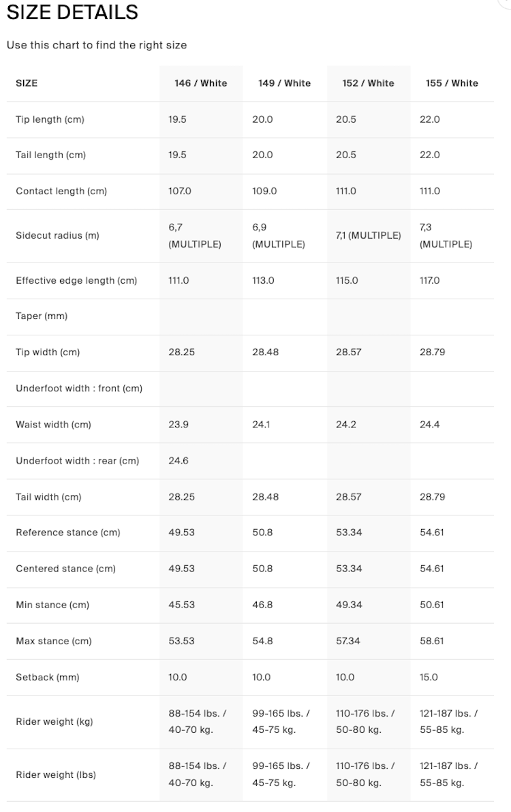Select the "Rider weight (kg)" row label
The height and width of the screenshot is (812, 511).
[55, 722]
